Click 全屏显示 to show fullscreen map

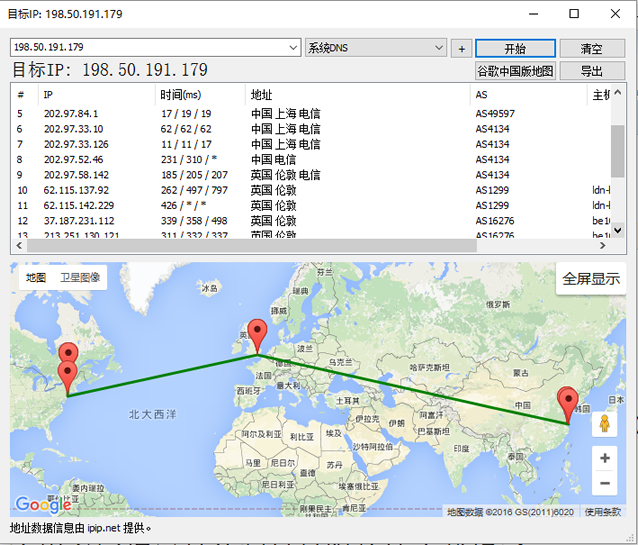[x=590, y=279]
